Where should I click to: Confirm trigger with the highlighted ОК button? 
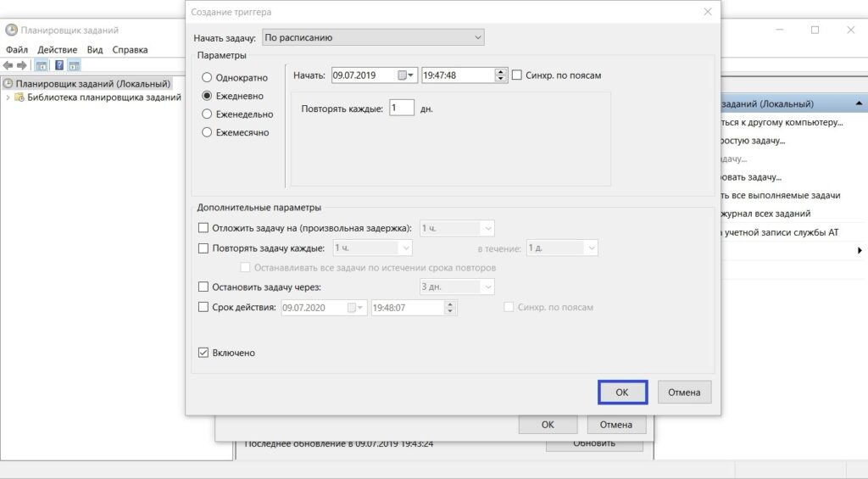coord(622,392)
